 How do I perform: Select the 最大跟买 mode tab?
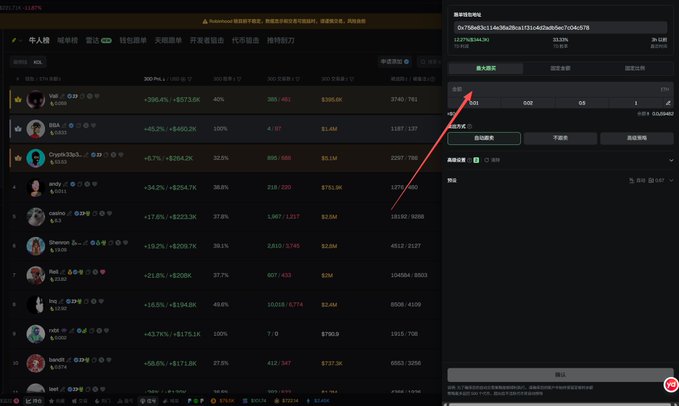(486, 68)
